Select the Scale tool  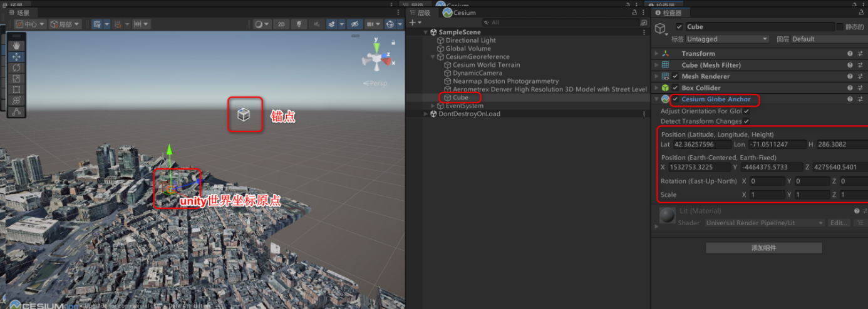tap(17, 78)
